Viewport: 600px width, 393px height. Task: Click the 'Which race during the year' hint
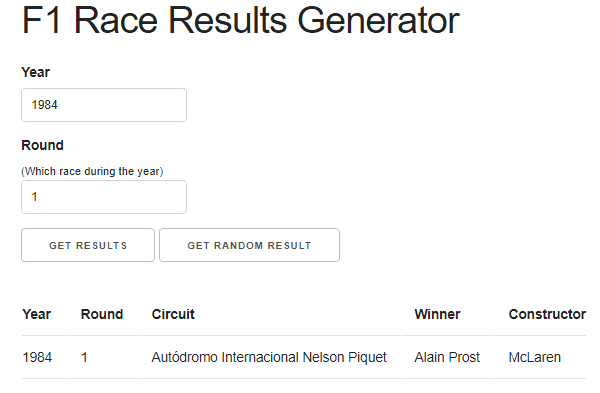point(92,171)
